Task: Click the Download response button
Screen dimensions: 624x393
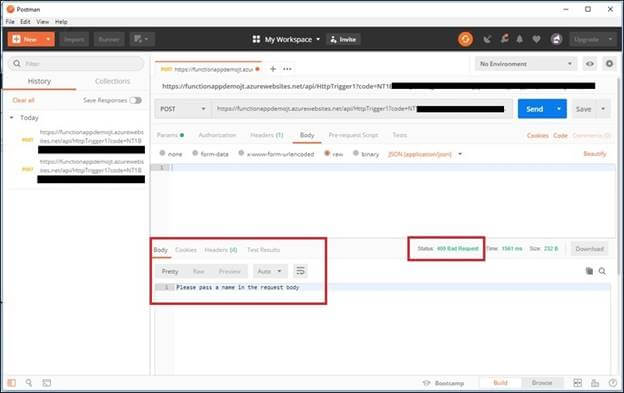Action: click(x=589, y=249)
